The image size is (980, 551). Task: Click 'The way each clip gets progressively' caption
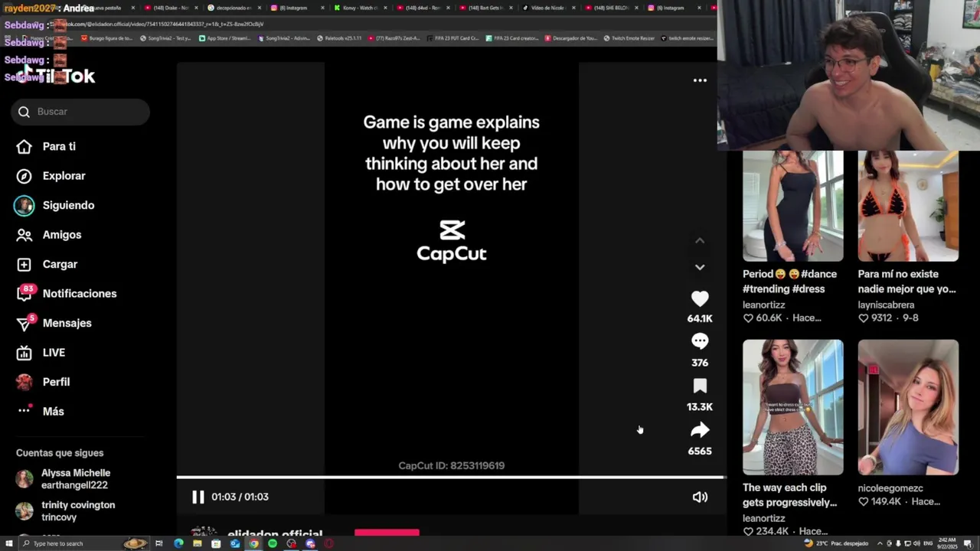point(790,495)
